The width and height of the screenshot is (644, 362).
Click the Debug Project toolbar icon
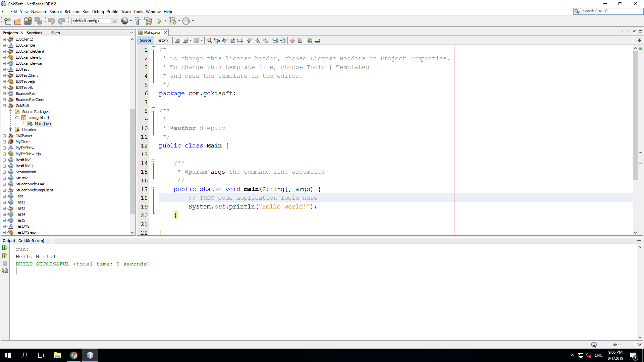pyautogui.click(x=172, y=21)
